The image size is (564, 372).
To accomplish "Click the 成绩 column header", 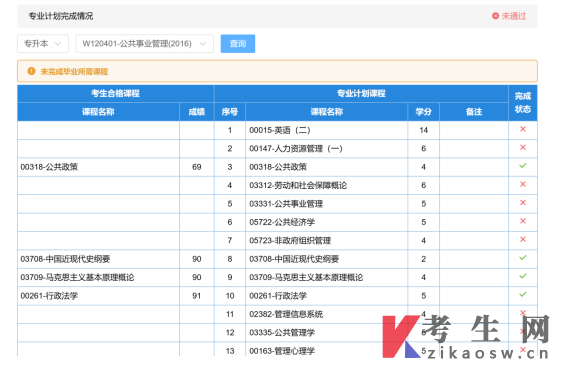I will 197,112.
